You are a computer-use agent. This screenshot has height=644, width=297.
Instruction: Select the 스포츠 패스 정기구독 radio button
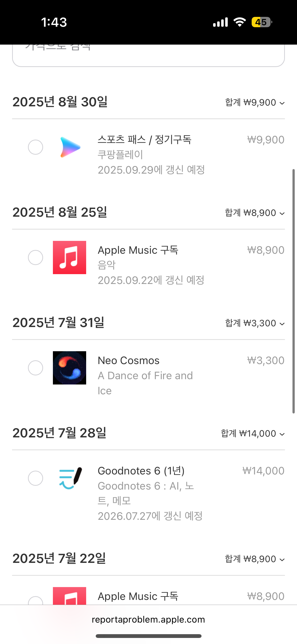click(36, 147)
